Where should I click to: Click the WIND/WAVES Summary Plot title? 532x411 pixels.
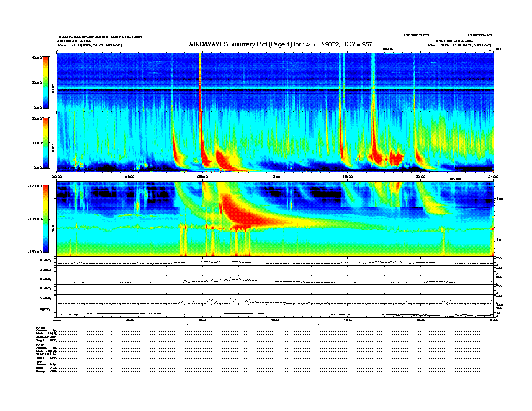click(280, 44)
